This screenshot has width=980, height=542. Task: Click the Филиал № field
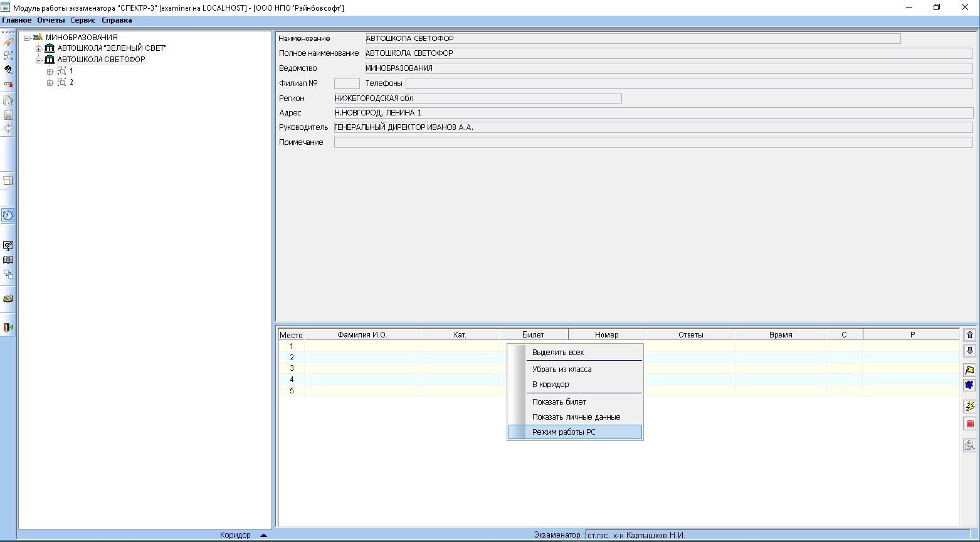tap(347, 83)
